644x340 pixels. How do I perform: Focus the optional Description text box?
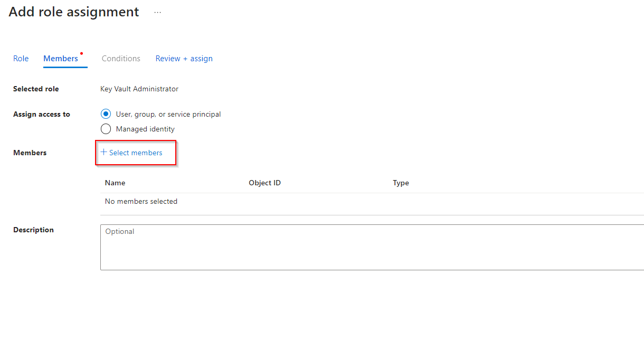(x=370, y=247)
